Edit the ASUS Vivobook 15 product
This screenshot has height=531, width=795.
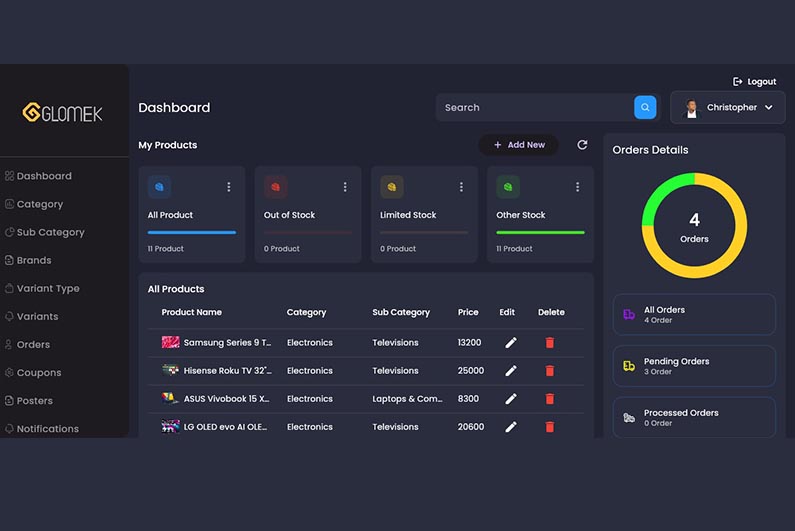pyautogui.click(x=511, y=399)
